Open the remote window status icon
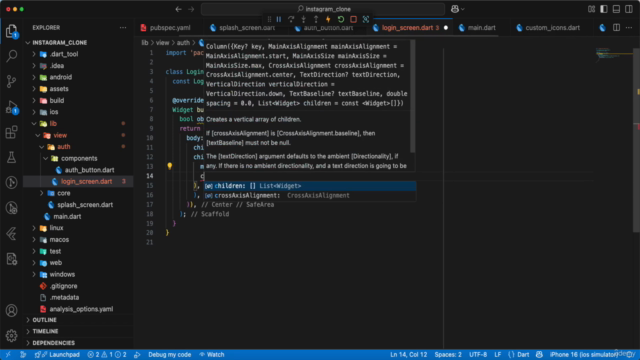The image size is (640, 360). click(8, 355)
